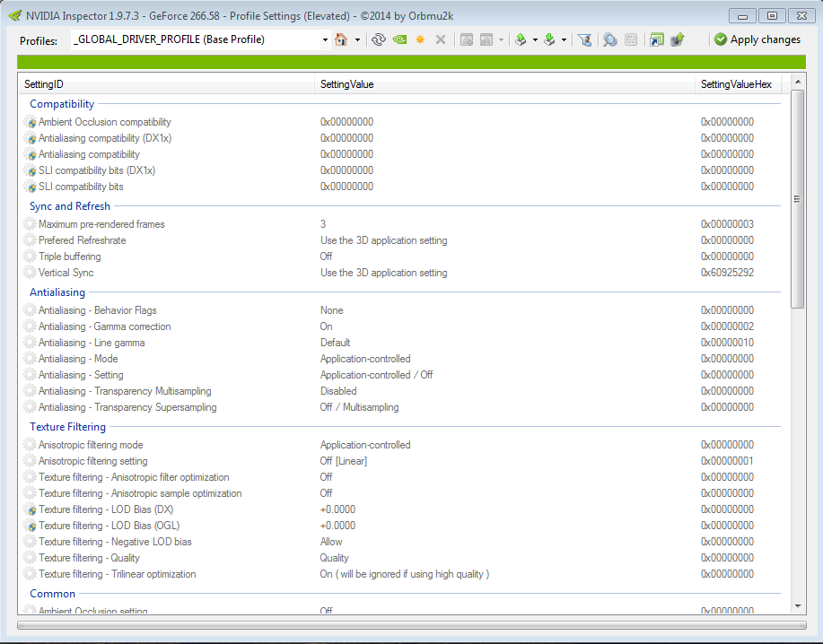The height and width of the screenshot is (644, 823).
Task: Click the refresh profile settings icon
Action: (379, 39)
